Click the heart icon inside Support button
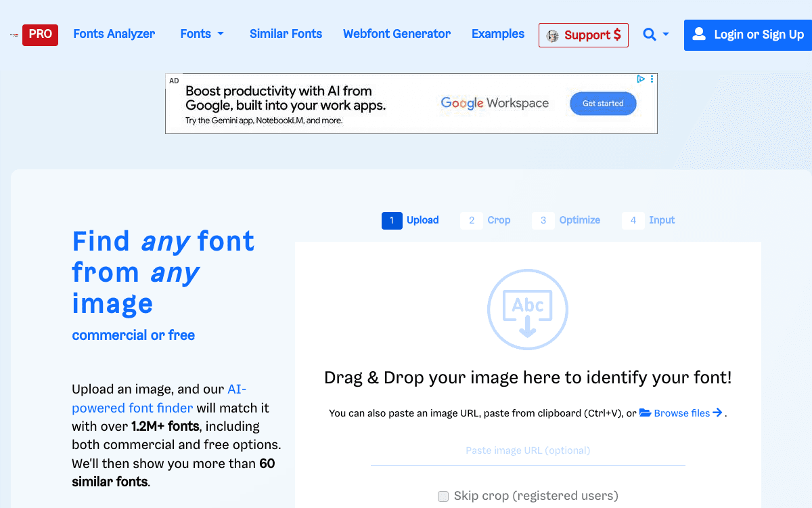The image size is (812, 508). [552, 35]
